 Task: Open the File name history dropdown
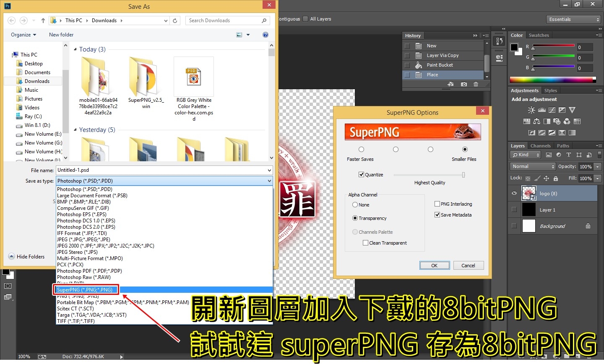[269, 170]
